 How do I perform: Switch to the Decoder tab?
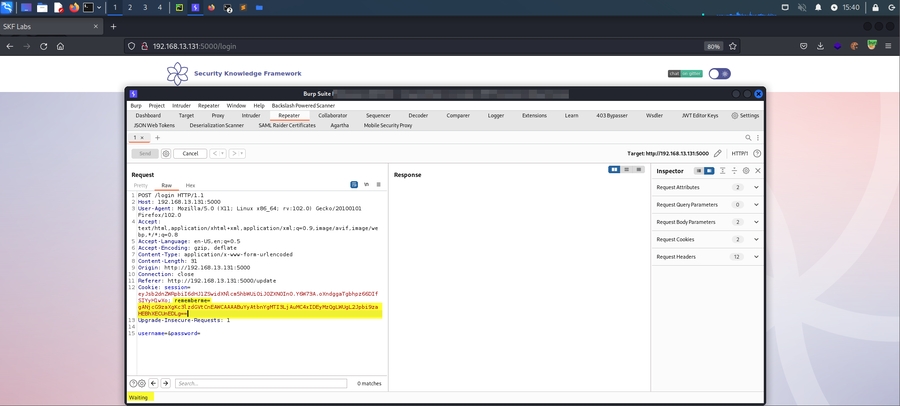click(418, 115)
